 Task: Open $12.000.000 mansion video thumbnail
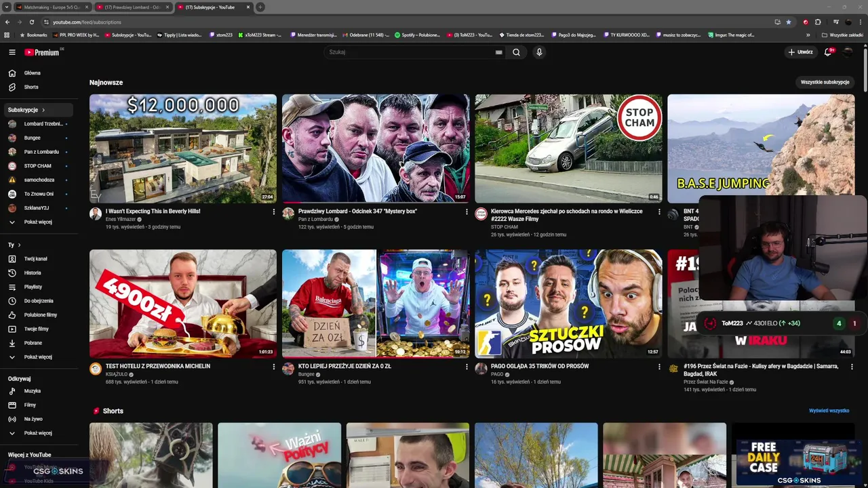(x=183, y=148)
